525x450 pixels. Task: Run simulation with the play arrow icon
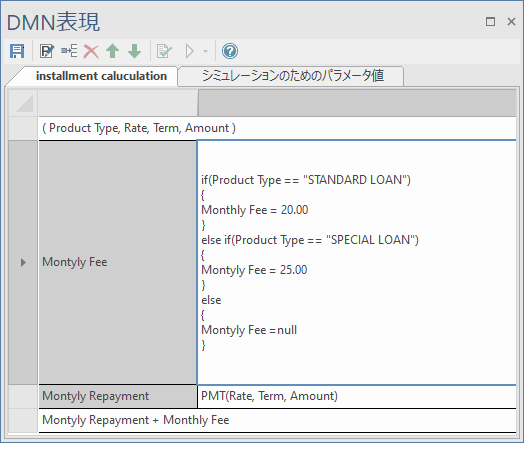[x=190, y=51]
